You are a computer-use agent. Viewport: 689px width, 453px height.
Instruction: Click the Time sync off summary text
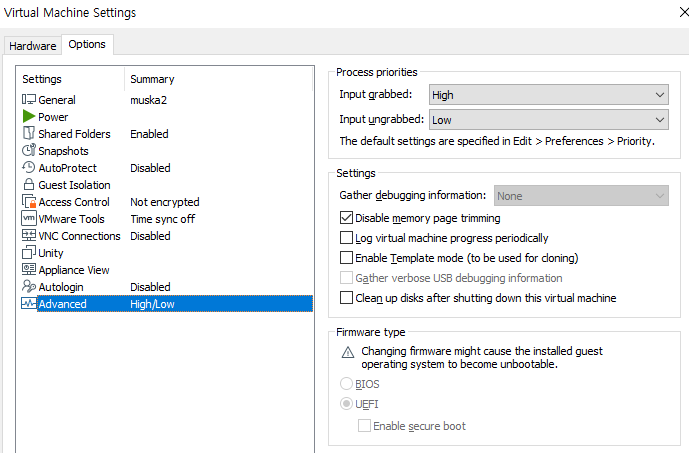coord(163,219)
